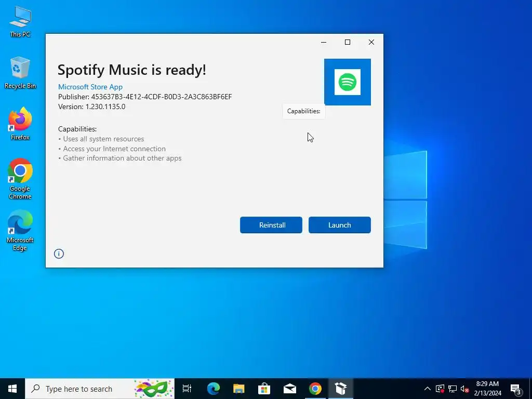The height and width of the screenshot is (399, 532).
Task: Click the network icon in tray
Action: pyautogui.click(x=453, y=389)
